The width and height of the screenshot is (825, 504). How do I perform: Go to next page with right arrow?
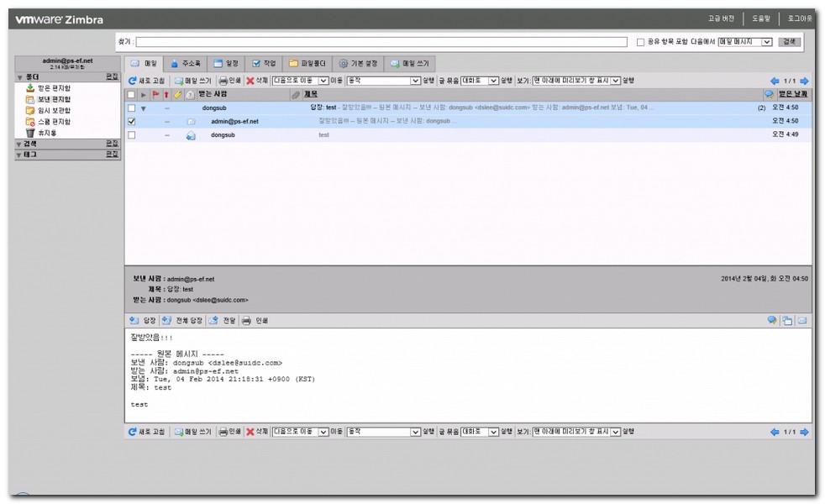click(x=804, y=81)
